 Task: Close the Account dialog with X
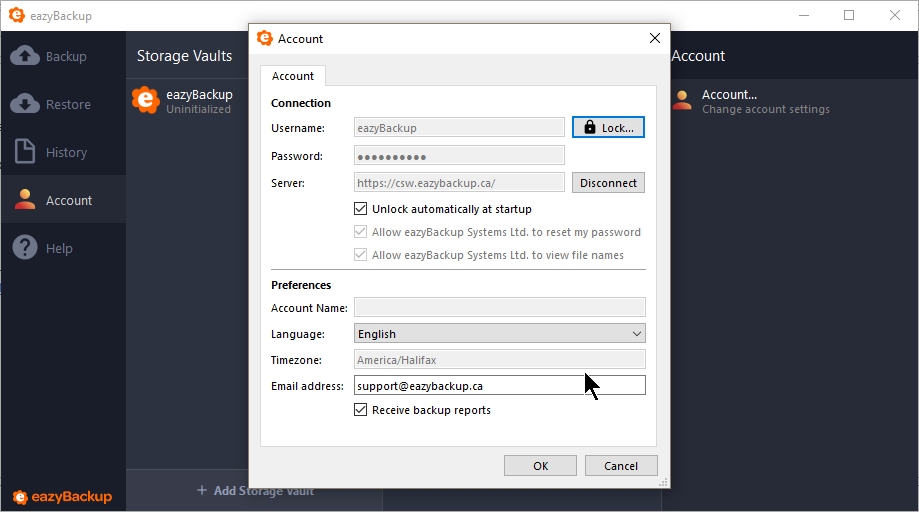tap(655, 38)
